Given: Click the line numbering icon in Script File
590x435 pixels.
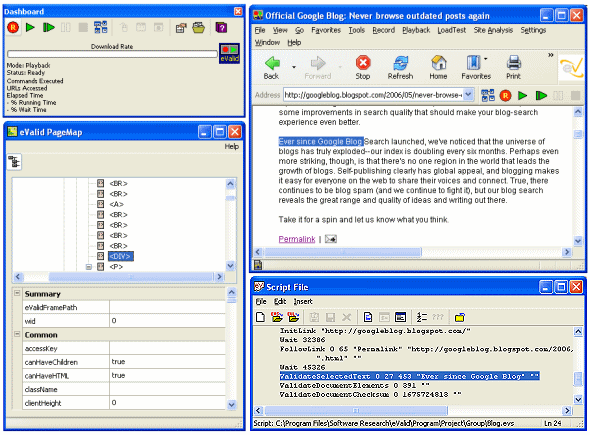Looking at the screenshot, I should click(421, 317).
